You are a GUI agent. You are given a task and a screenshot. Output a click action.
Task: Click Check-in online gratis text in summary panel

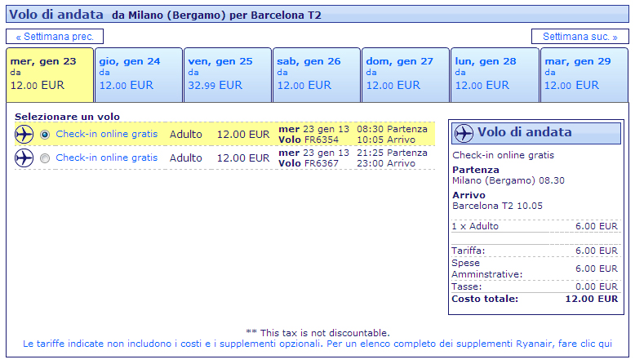coord(503,155)
